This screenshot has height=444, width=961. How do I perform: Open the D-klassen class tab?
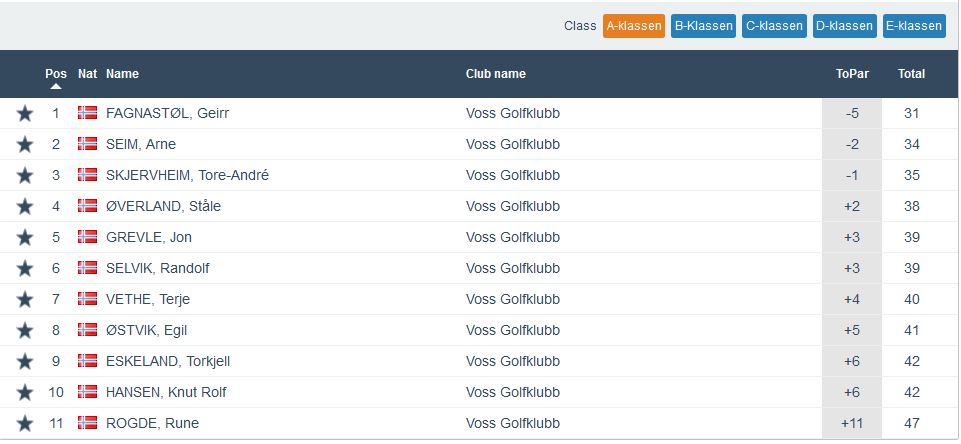[x=844, y=26]
